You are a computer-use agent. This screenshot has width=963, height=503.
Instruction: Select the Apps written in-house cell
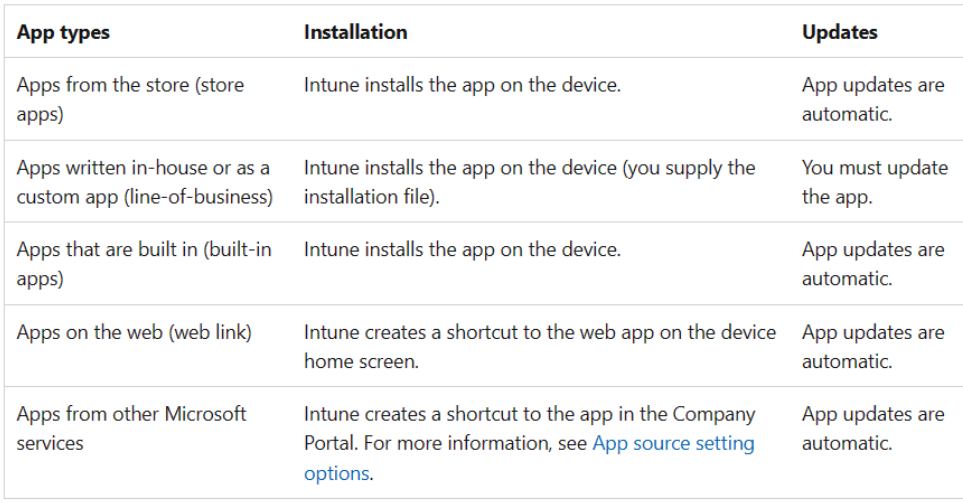(x=143, y=181)
